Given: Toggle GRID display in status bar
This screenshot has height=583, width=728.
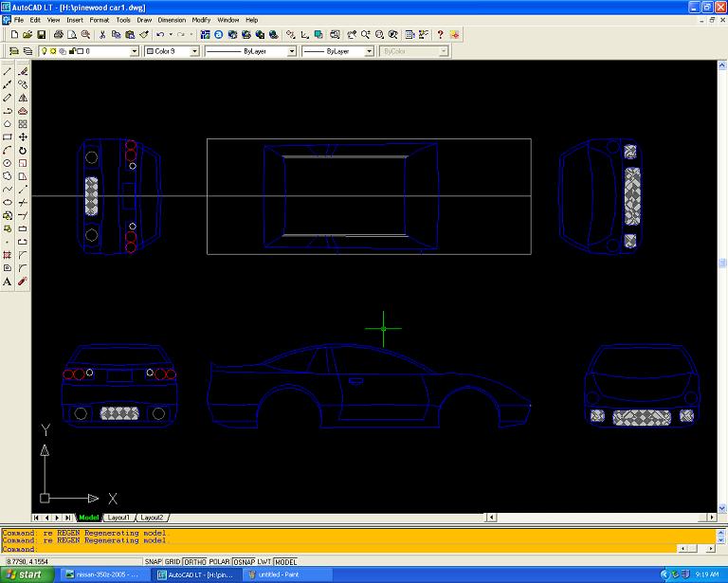Looking at the screenshot, I should pyautogui.click(x=172, y=561).
